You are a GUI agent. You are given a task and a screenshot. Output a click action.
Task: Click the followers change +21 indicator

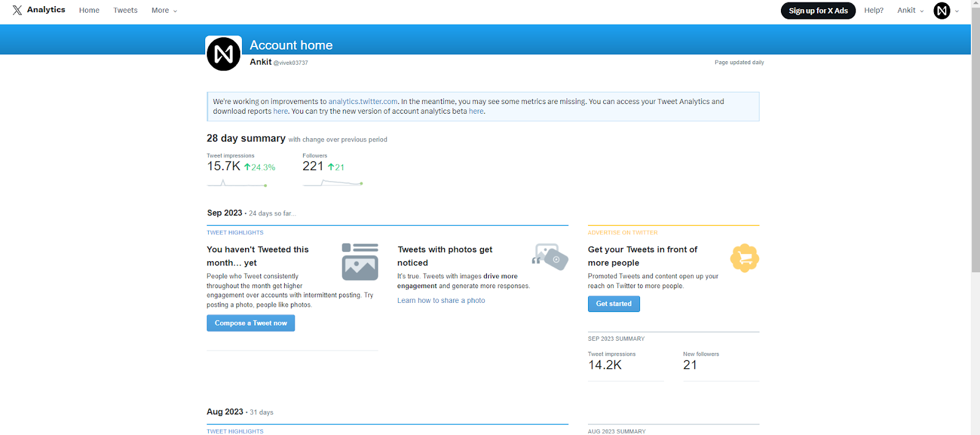click(x=336, y=167)
